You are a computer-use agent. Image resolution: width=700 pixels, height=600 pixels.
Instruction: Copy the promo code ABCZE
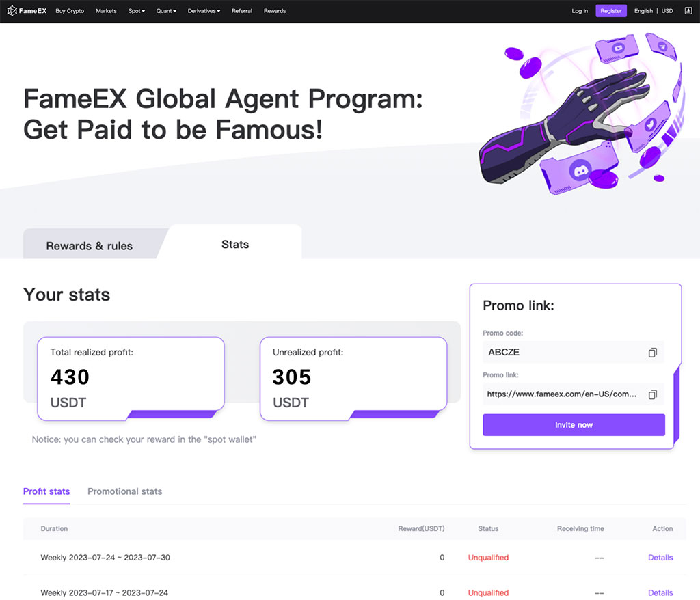pyautogui.click(x=652, y=353)
